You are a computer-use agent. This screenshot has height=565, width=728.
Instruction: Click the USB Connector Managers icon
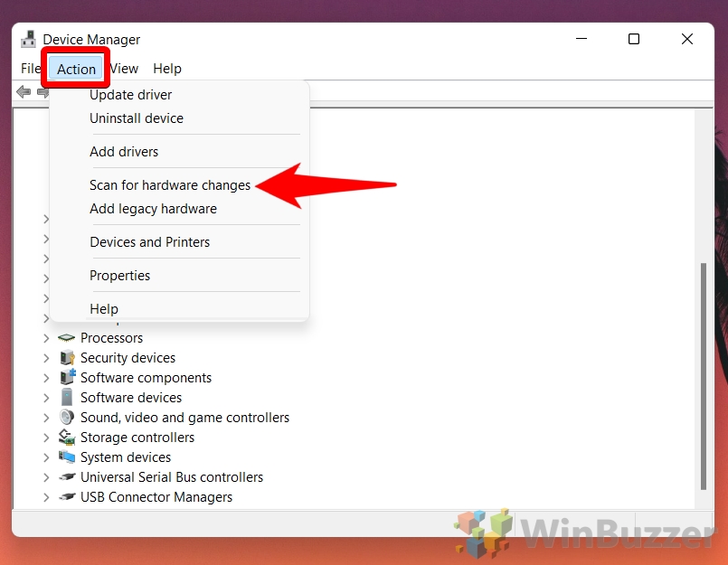coord(67,497)
